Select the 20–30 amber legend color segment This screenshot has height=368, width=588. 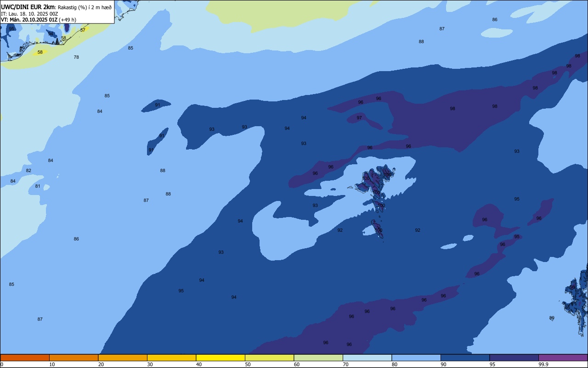pyautogui.click(x=123, y=357)
